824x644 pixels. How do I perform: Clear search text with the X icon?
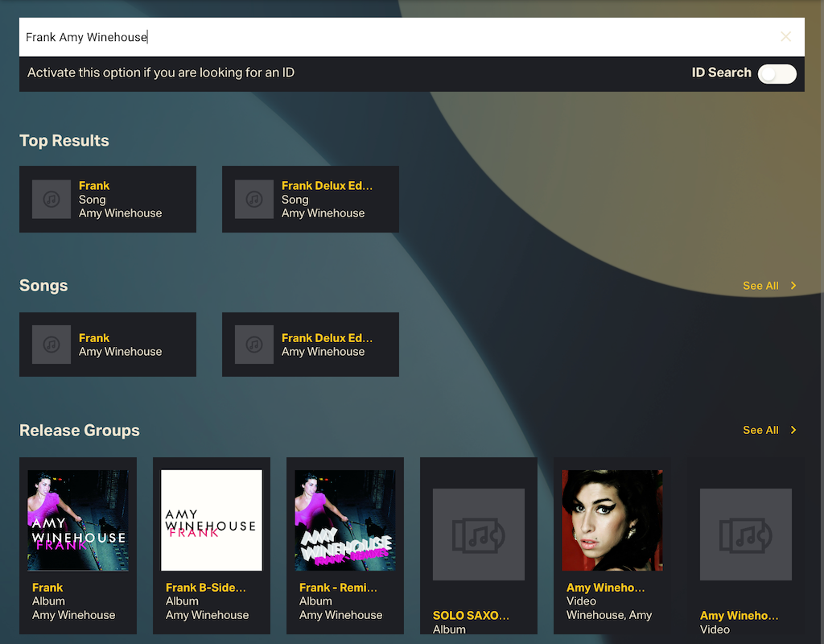(785, 37)
